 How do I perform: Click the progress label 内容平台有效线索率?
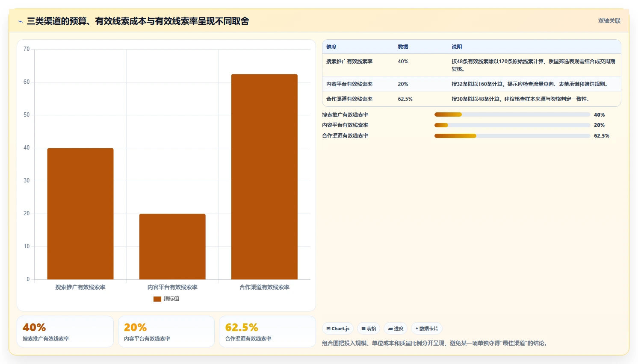click(345, 125)
